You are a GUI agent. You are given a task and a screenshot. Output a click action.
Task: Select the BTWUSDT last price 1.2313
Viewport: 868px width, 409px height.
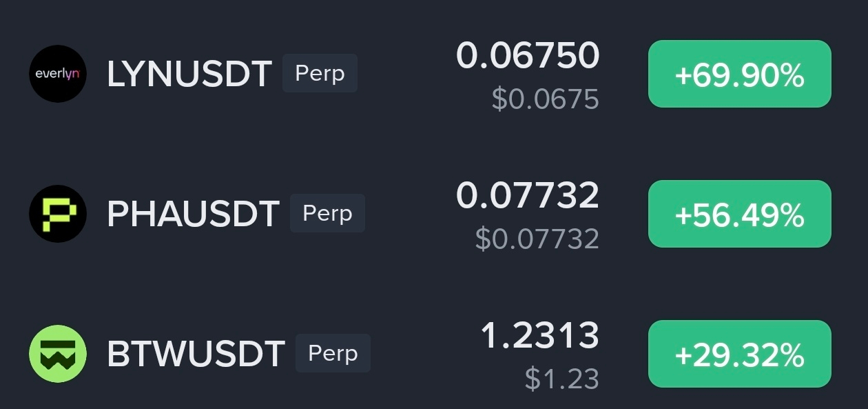[x=539, y=335]
